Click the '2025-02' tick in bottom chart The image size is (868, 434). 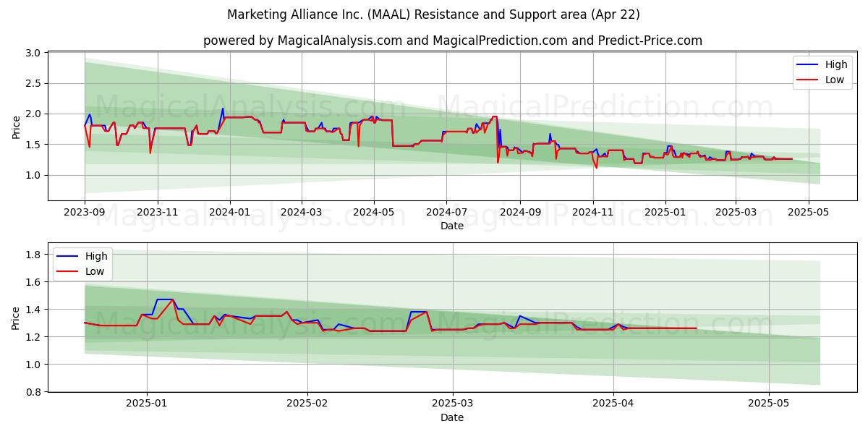pyautogui.click(x=307, y=404)
